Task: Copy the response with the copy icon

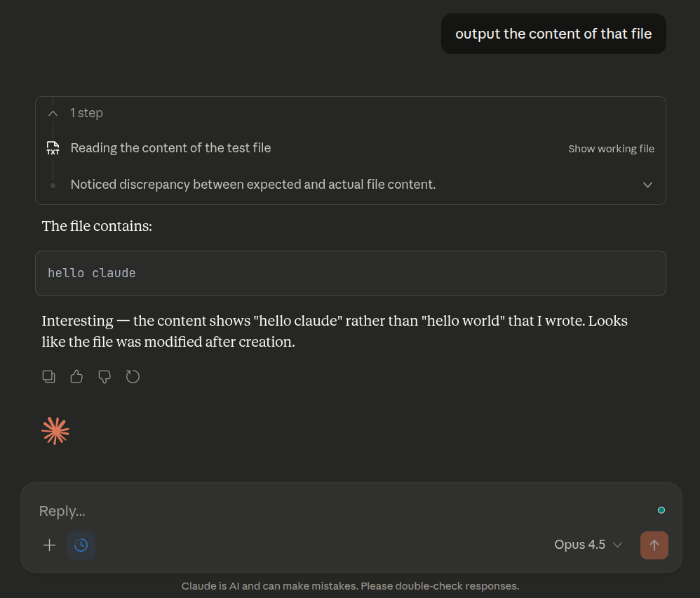Action: tap(49, 377)
